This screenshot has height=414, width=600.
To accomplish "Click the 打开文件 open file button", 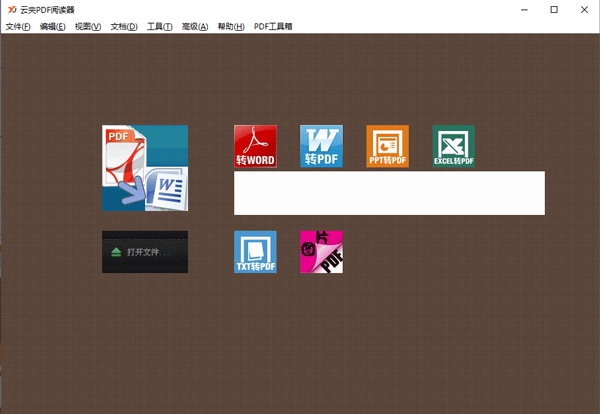I will pos(145,252).
